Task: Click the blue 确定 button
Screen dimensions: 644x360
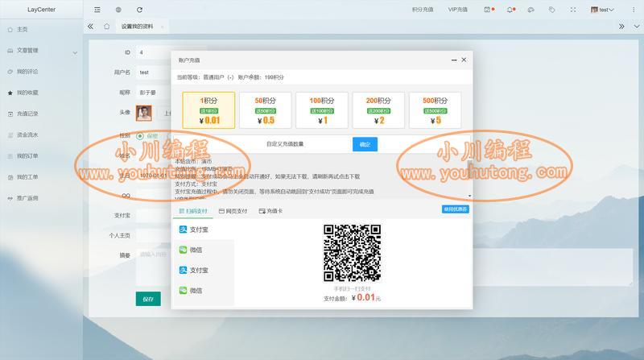Action: coord(365,144)
